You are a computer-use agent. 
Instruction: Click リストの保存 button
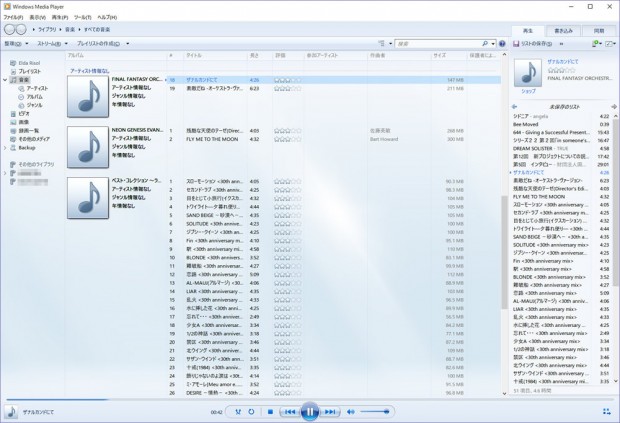pyautogui.click(x=532, y=43)
